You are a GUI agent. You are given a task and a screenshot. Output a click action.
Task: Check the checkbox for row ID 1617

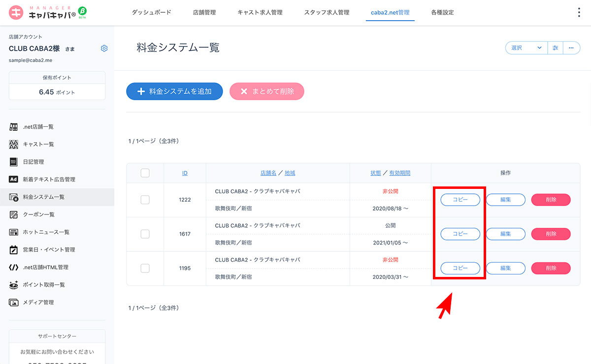click(x=145, y=234)
